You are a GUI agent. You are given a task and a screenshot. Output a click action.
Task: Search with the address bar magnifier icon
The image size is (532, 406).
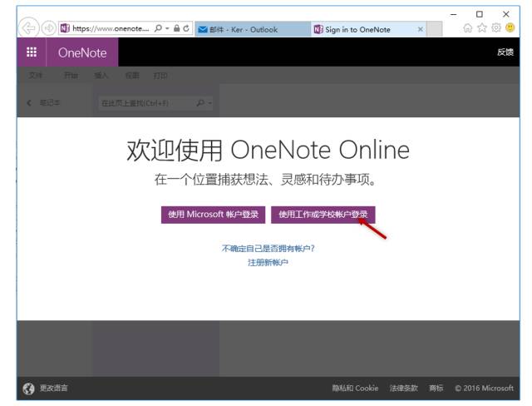point(158,28)
